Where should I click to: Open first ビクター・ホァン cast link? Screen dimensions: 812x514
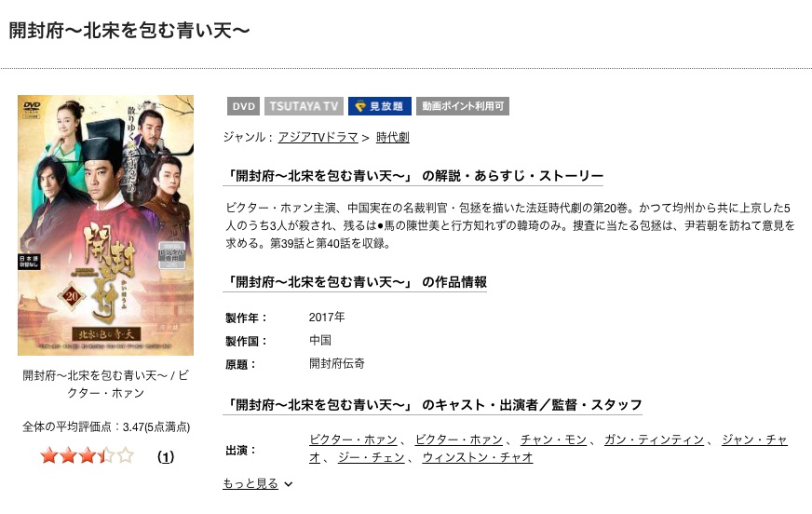(353, 440)
